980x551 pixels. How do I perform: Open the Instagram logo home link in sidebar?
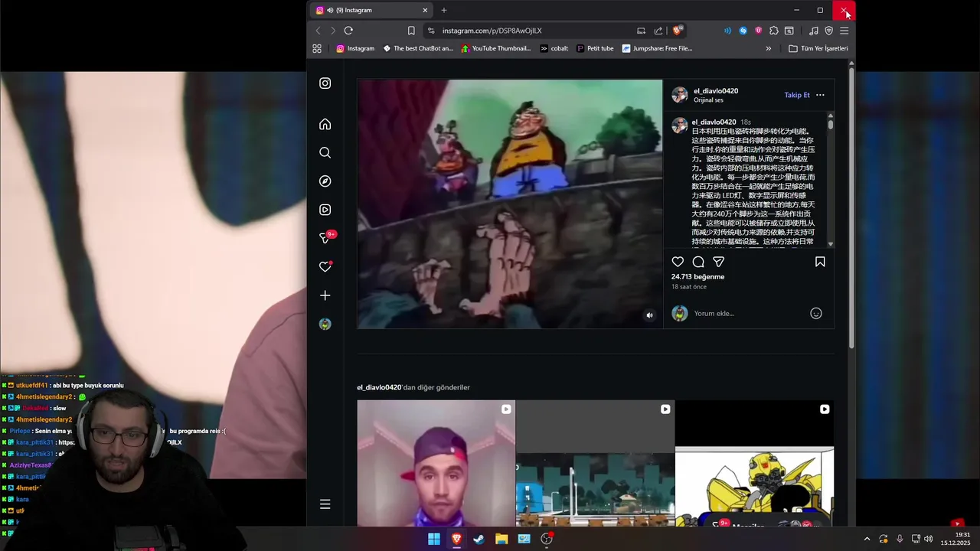(325, 83)
